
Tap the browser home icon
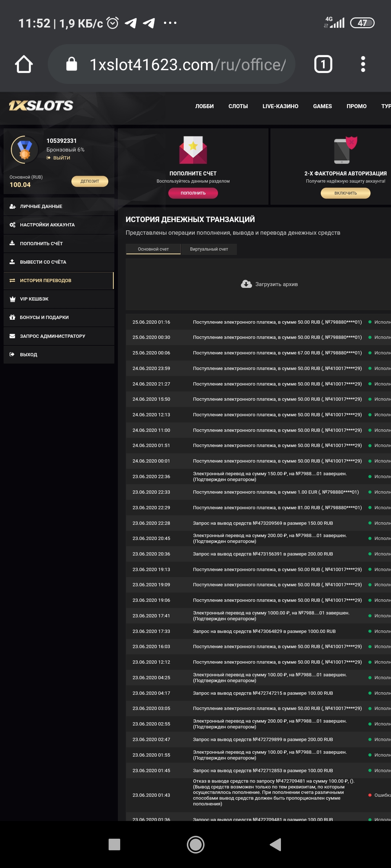point(24,64)
